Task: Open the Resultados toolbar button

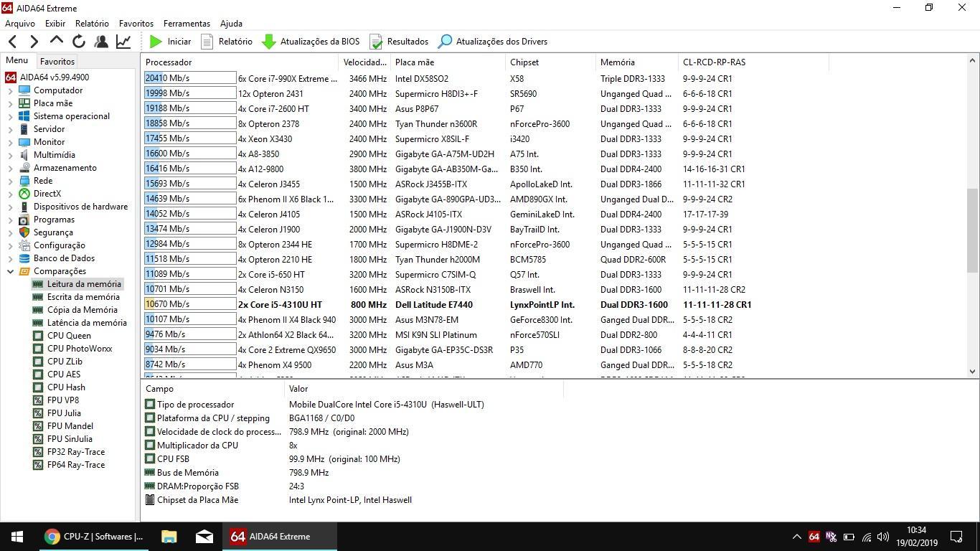Action: pyautogui.click(x=398, y=42)
